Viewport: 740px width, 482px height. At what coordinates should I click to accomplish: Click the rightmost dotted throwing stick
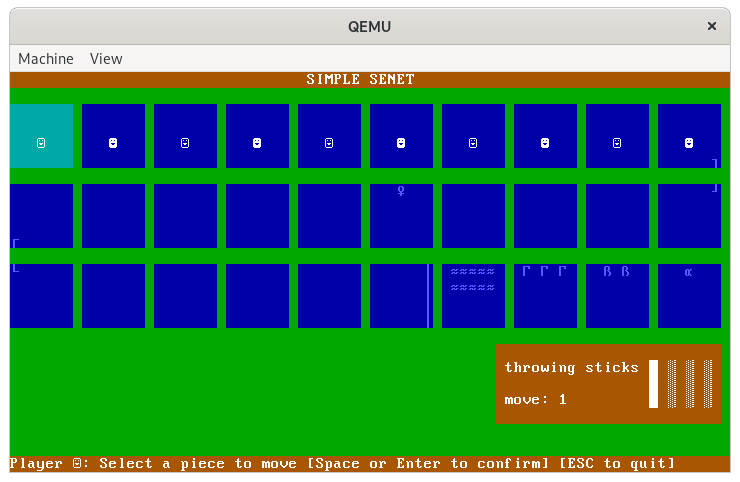point(708,384)
